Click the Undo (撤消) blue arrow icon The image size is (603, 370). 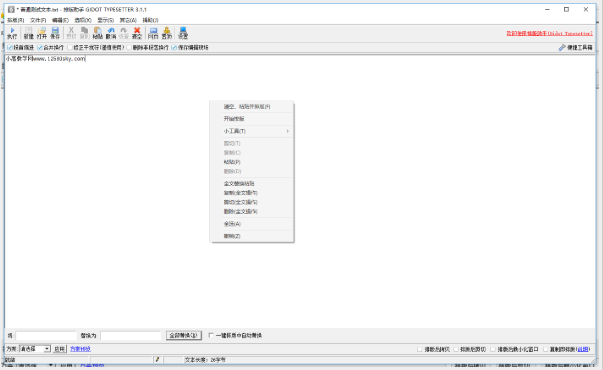111,33
